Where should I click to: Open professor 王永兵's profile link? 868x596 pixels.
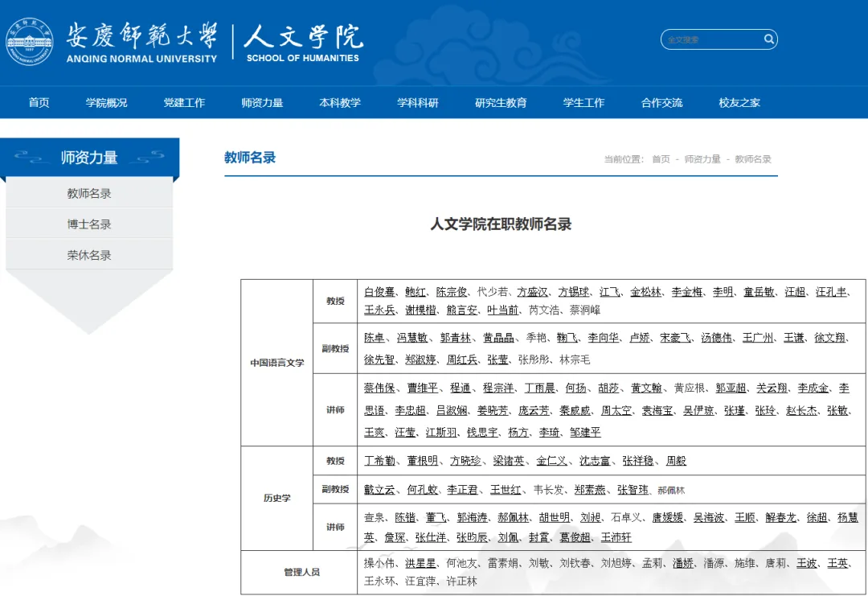379,310
